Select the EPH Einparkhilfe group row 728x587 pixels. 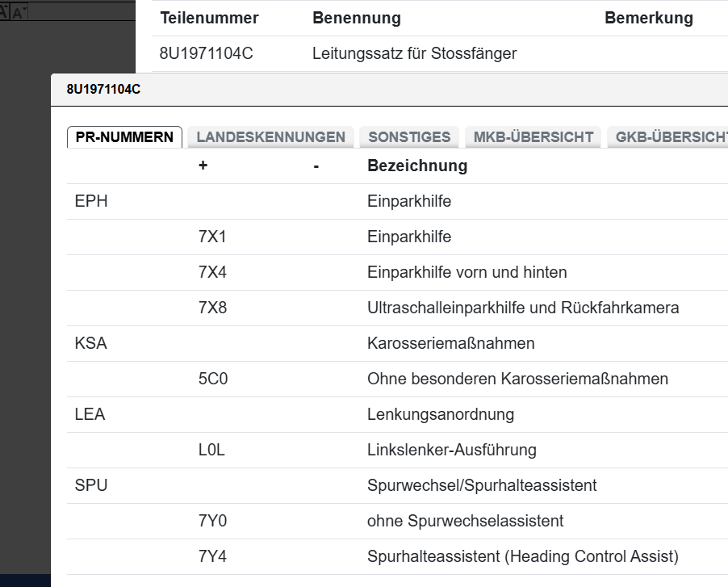408,202
